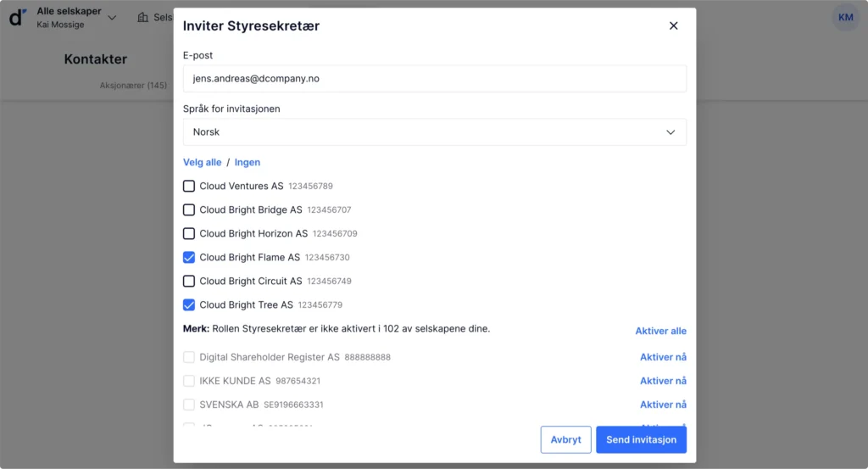The height and width of the screenshot is (469, 868).
Task: Enable the Cloud Bright Horizon AS checkbox
Action: pos(189,233)
